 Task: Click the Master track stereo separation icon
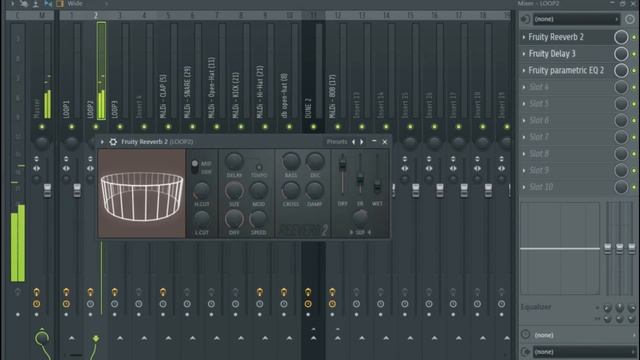point(36,168)
